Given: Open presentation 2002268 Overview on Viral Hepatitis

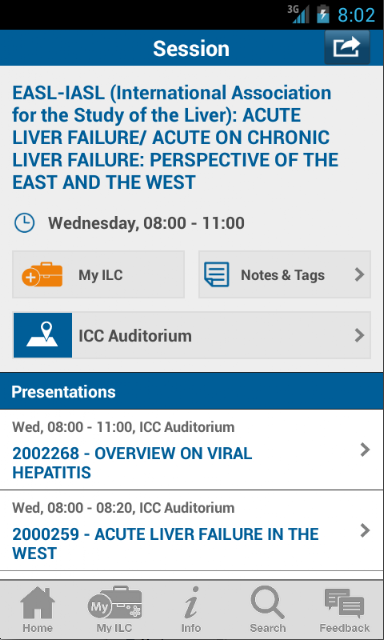Looking at the screenshot, I should [192, 449].
